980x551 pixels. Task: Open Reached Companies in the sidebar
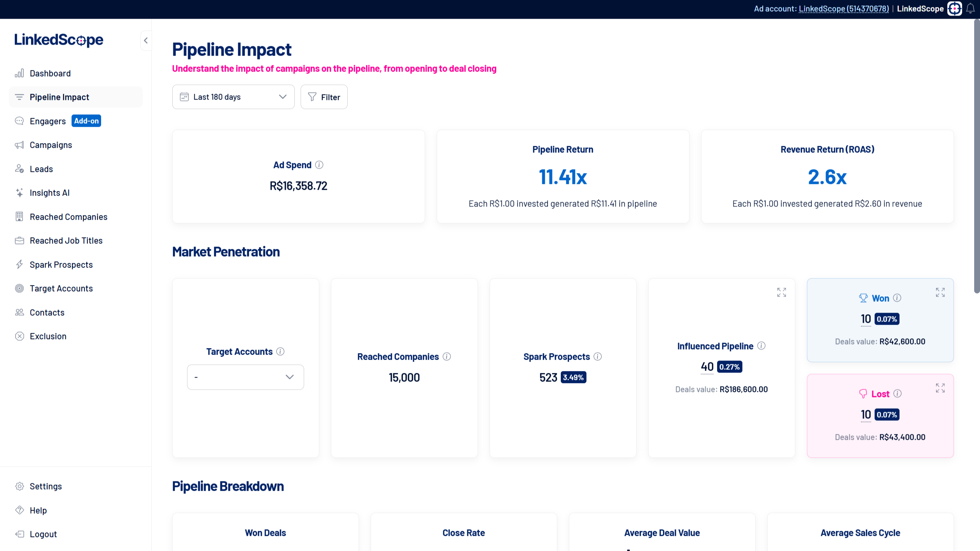75,217
